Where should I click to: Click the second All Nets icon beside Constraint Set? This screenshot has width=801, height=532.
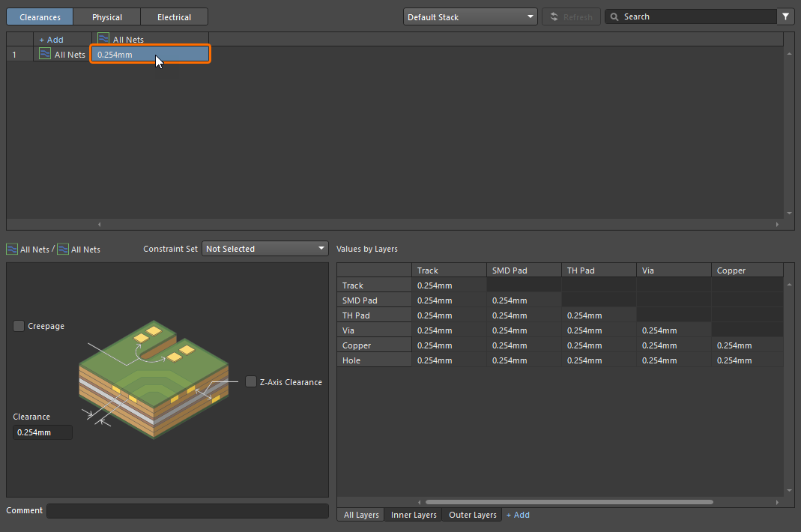pos(63,250)
